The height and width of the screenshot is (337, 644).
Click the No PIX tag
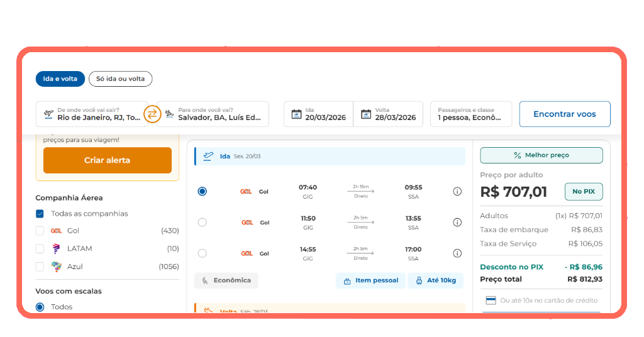(584, 191)
